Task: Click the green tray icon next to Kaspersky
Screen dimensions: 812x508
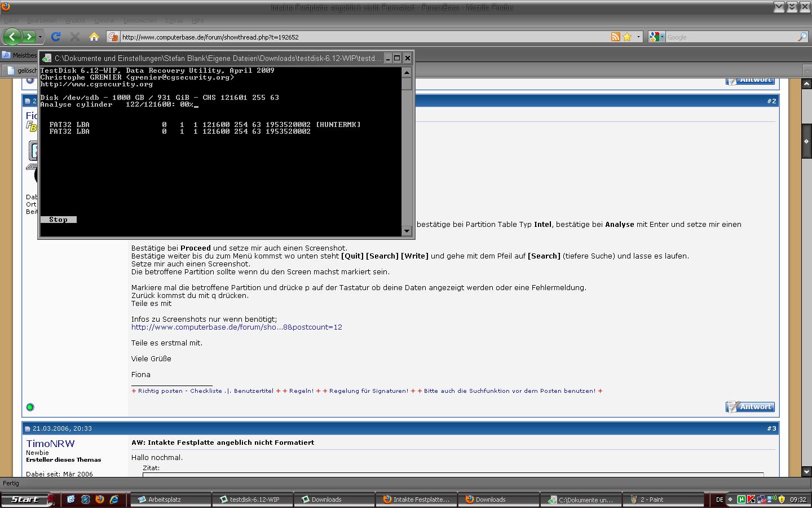Action: (742, 500)
